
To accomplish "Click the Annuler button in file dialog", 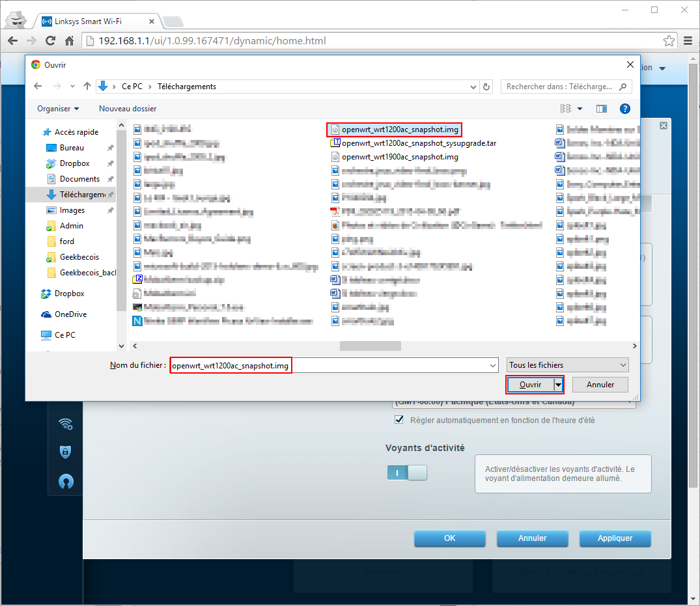I will pos(600,385).
